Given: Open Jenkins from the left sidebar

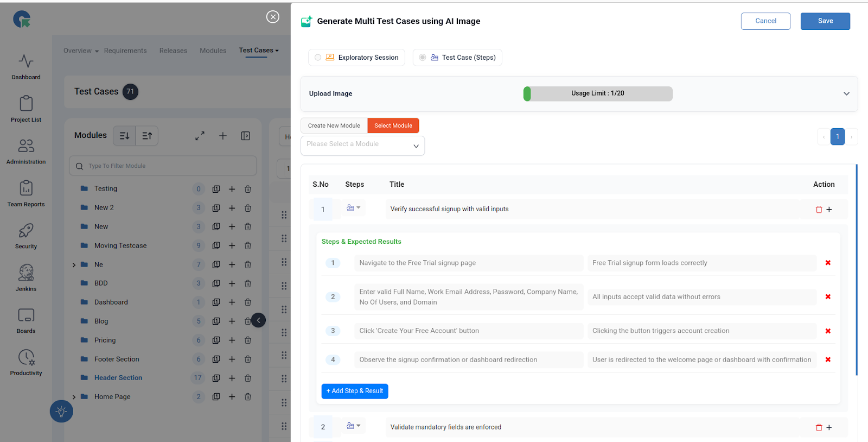Looking at the screenshot, I should (x=26, y=277).
